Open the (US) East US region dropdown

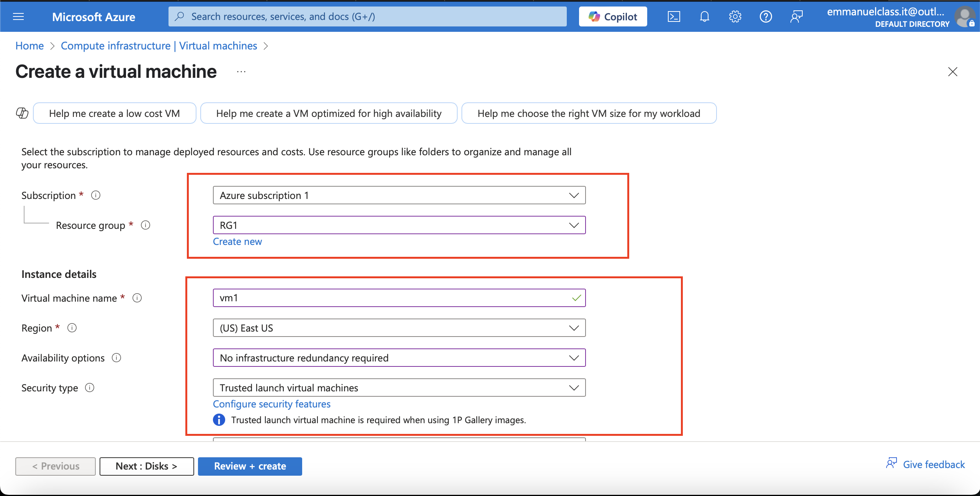click(x=399, y=328)
